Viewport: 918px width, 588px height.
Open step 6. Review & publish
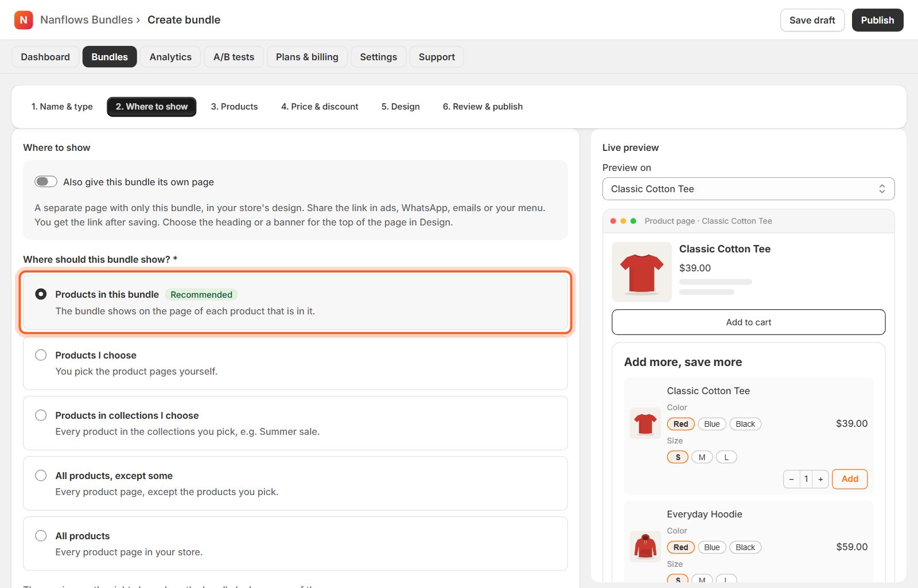[x=483, y=107]
